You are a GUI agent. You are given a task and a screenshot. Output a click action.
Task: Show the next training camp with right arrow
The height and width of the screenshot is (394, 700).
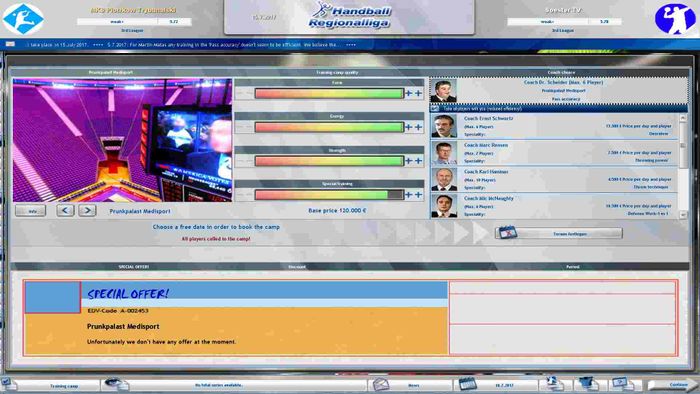(88, 210)
